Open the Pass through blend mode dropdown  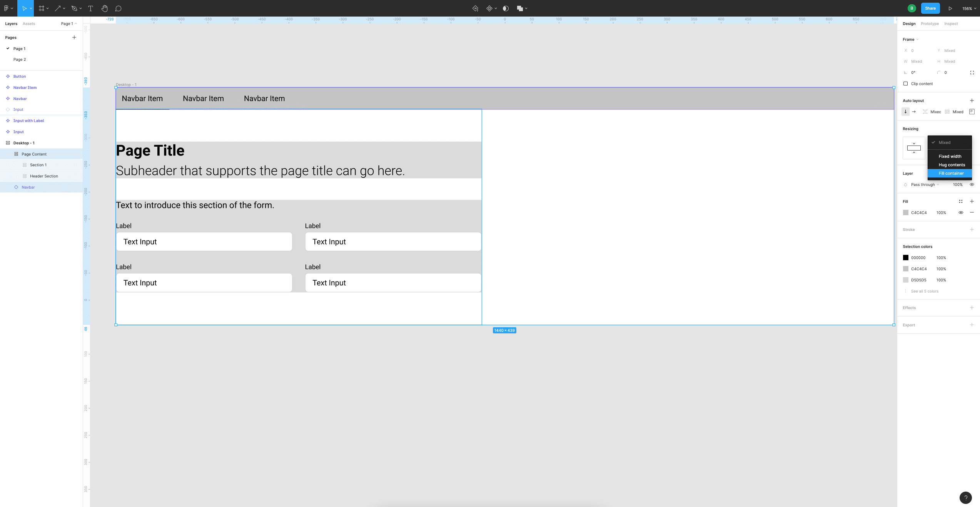click(x=923, y=184)
